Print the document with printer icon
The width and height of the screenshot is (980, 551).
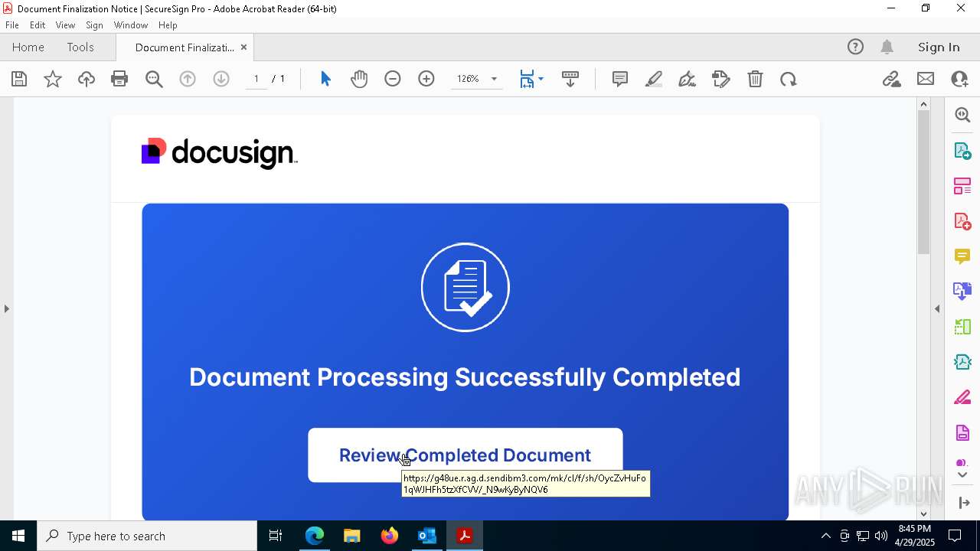[119, 79]
